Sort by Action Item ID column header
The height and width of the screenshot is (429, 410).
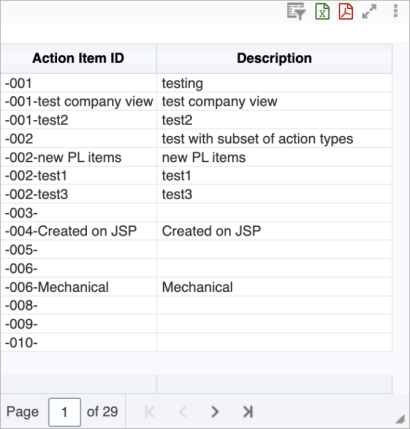coord(78,58)
